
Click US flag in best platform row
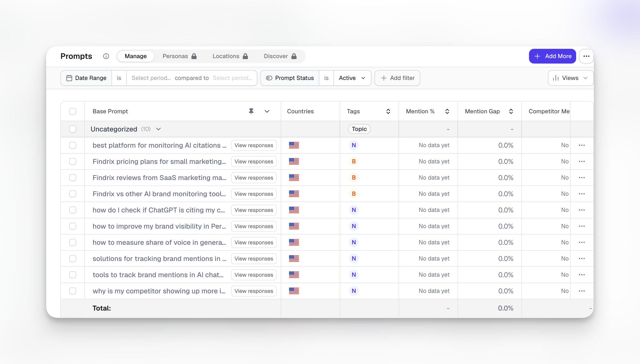tap(294, 145)
